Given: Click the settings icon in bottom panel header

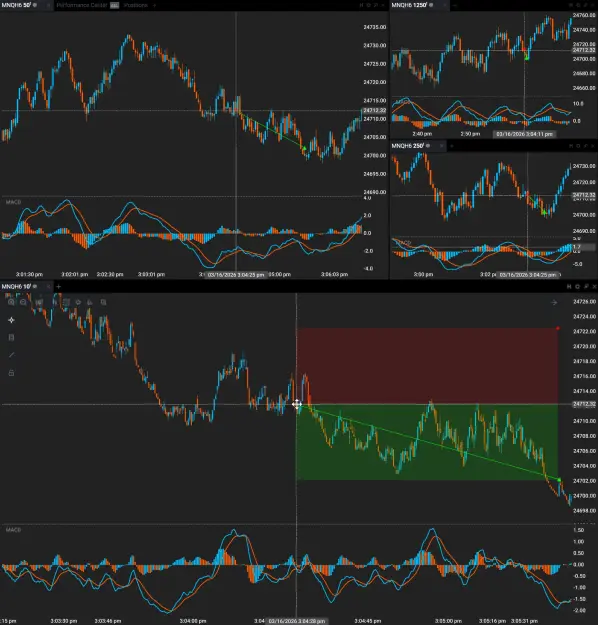Looking at the screenshot, I should point(577,287).
